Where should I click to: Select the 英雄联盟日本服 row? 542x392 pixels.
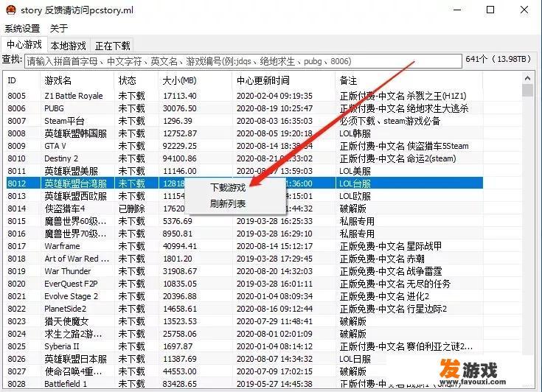244,359
